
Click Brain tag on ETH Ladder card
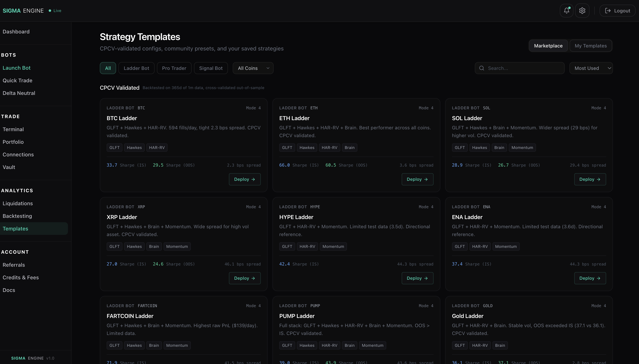click(350, 148)
